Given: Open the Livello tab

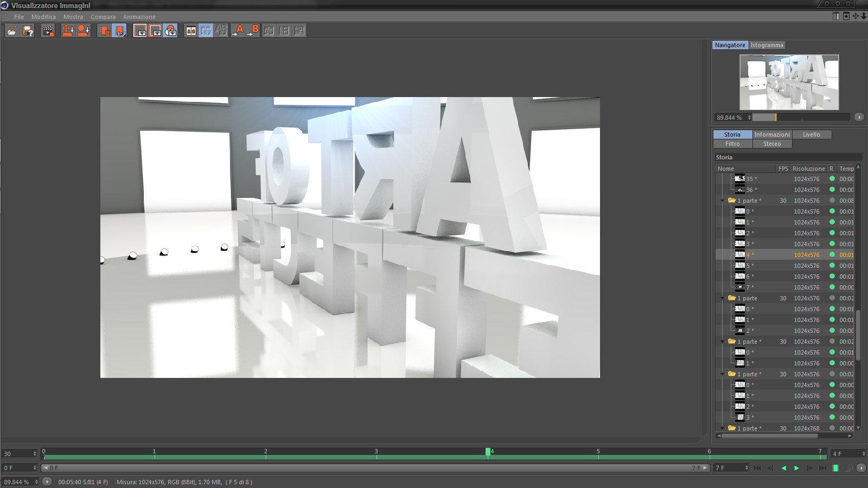Looking at the screenshot, I should point(812,134).
